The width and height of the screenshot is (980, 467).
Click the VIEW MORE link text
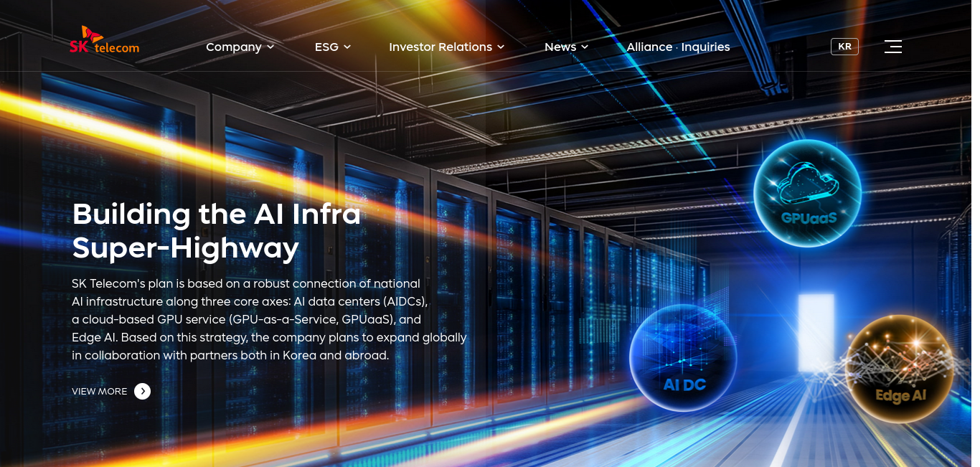[99, 392]
